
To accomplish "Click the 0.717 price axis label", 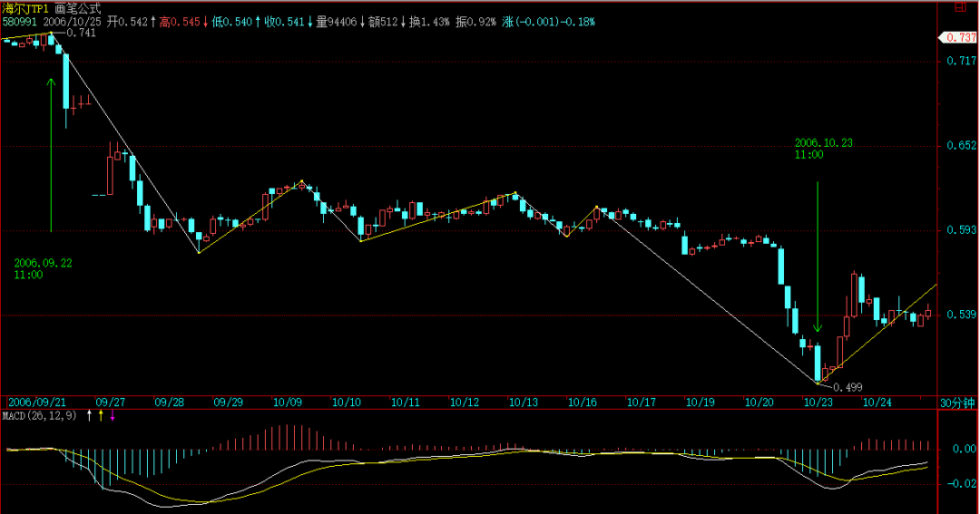I will click(961, 61).
